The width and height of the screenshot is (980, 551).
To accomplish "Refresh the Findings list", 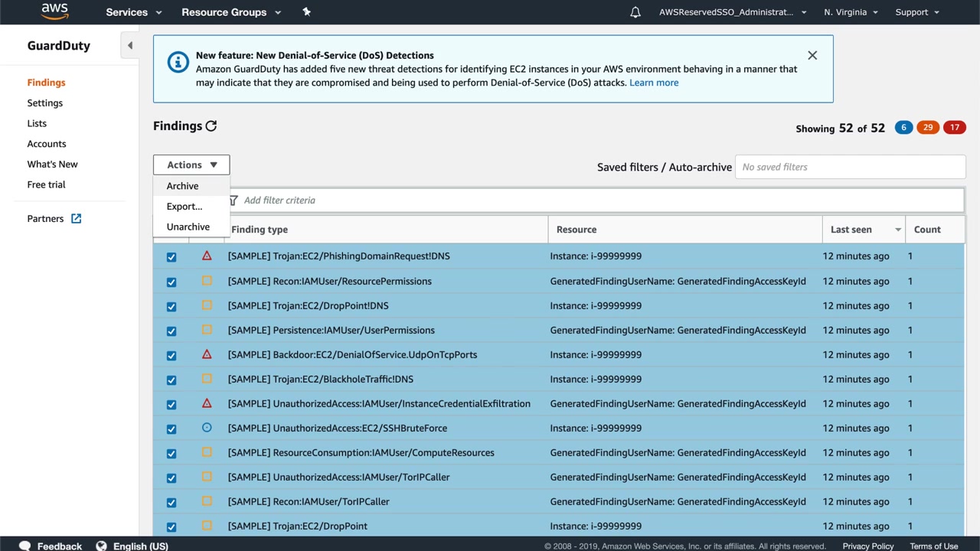I will pos(211,126).
